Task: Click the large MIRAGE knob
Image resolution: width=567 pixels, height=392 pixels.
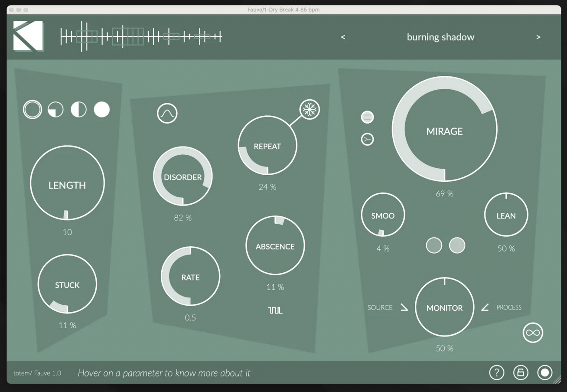Action: tap(445, 129)
